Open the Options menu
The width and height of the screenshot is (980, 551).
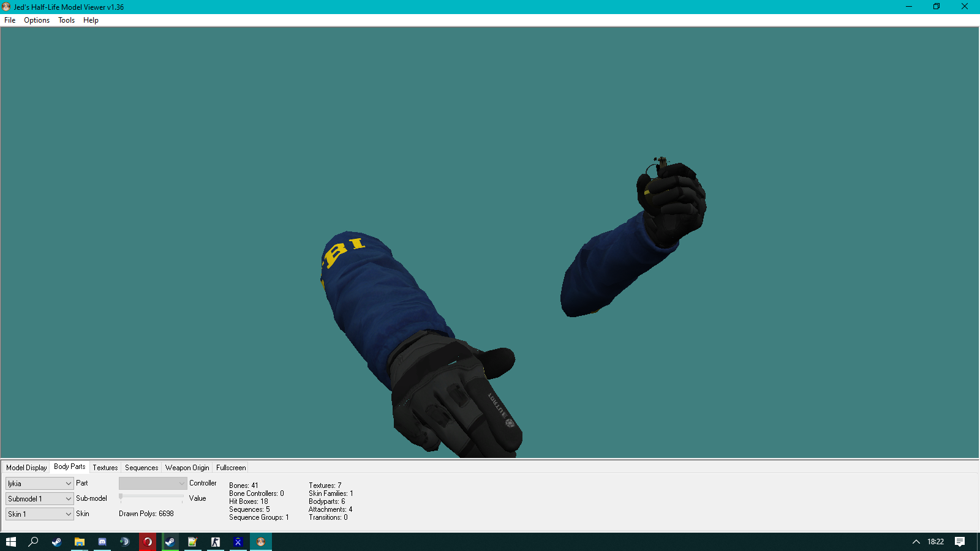pos(37,20)
